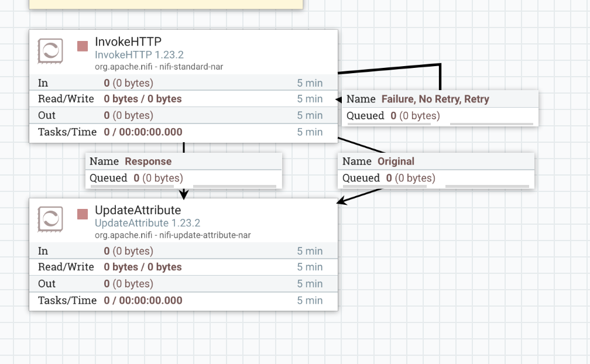Image resolution: width=590 pixels, height=364 pixels.
Task: Select the Response connection label
Action: coord(149,161)
